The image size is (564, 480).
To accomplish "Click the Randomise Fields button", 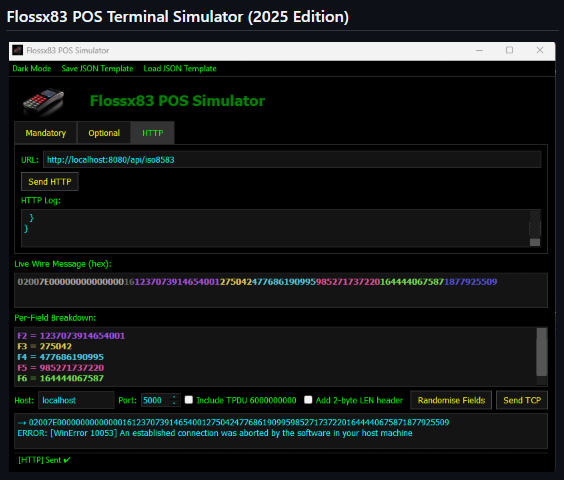I will coord(451,400).
